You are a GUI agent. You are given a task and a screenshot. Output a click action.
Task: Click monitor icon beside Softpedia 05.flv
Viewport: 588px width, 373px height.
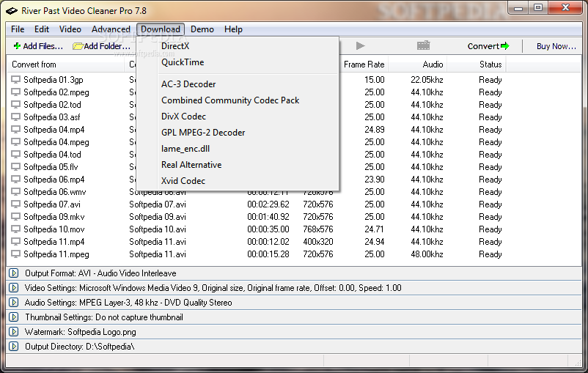(x=15, y=167)
